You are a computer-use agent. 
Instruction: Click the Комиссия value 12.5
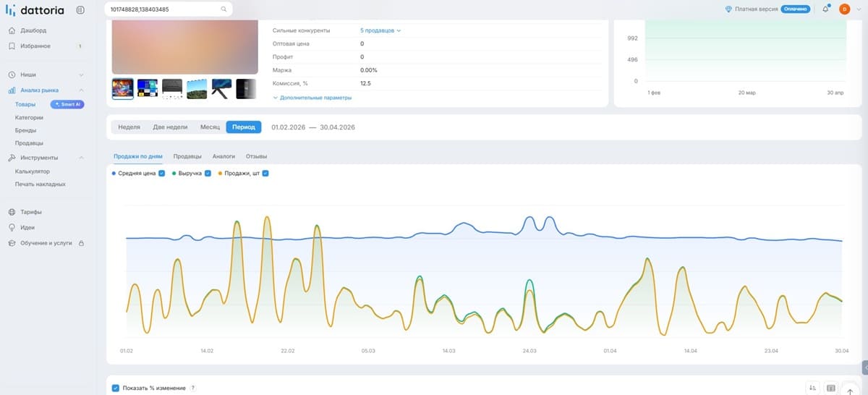point(365,83)
